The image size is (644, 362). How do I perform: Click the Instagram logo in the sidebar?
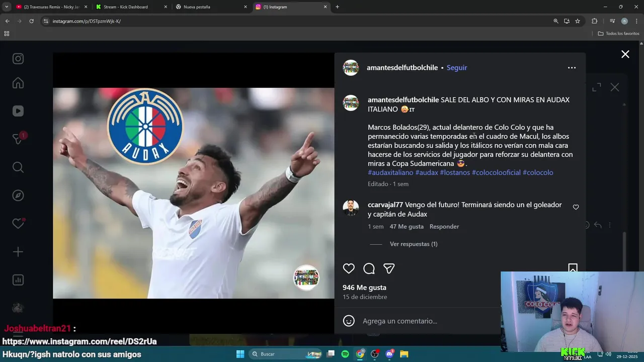click(x=18, y=59)
